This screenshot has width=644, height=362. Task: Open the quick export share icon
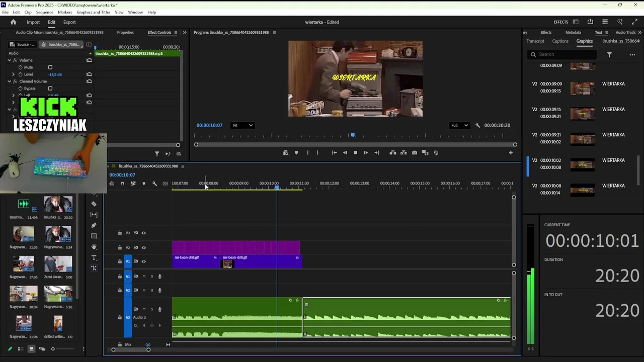click(590, 22)
